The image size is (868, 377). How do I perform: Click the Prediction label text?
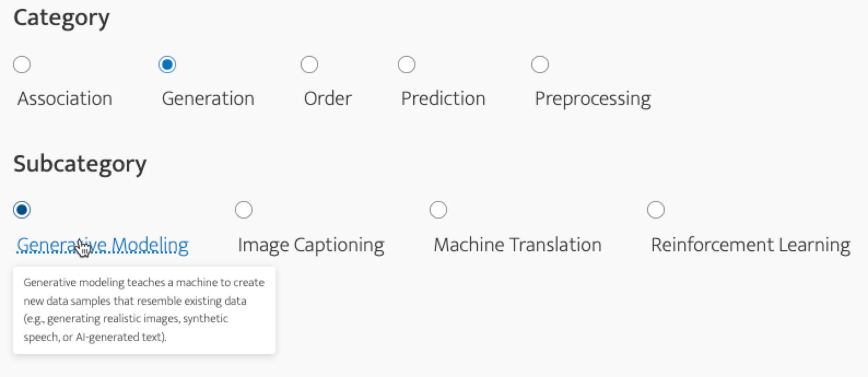(x=443, y=98)
